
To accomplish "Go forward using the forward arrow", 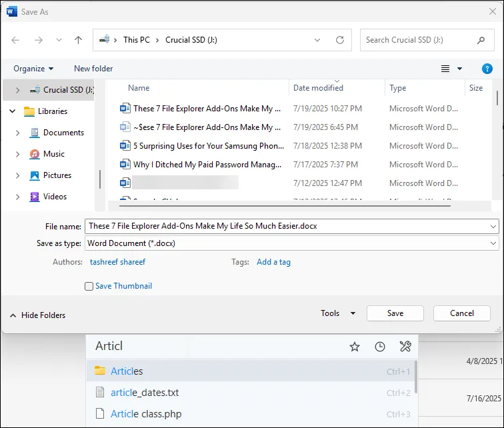I will click(x=39, y=40).
